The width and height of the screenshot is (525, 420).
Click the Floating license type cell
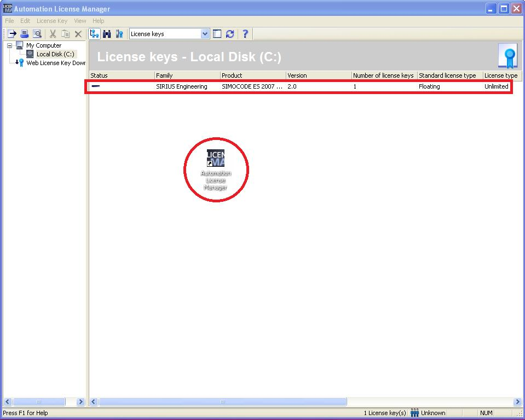(429, 86)
